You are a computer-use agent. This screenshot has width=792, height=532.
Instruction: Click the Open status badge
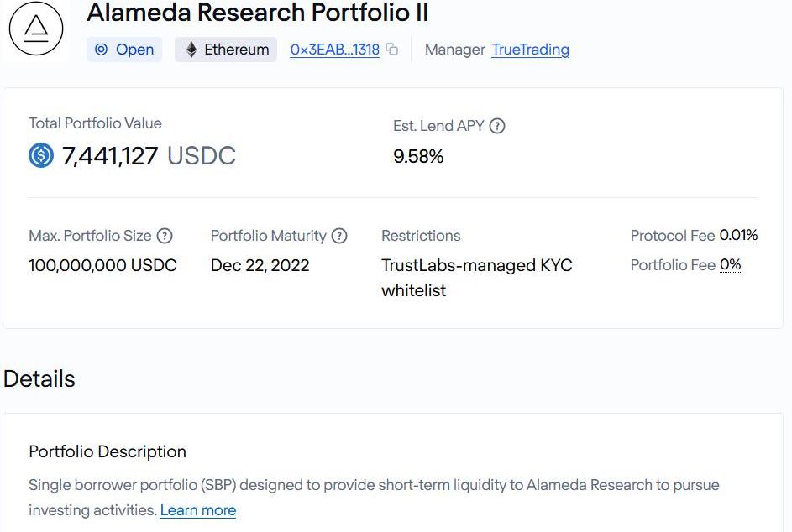point(124,50)
